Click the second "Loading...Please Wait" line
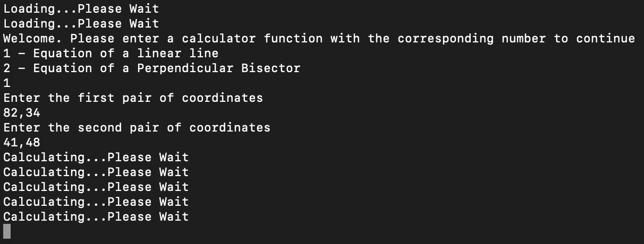The image size is (644, 244). click(81, 23)
